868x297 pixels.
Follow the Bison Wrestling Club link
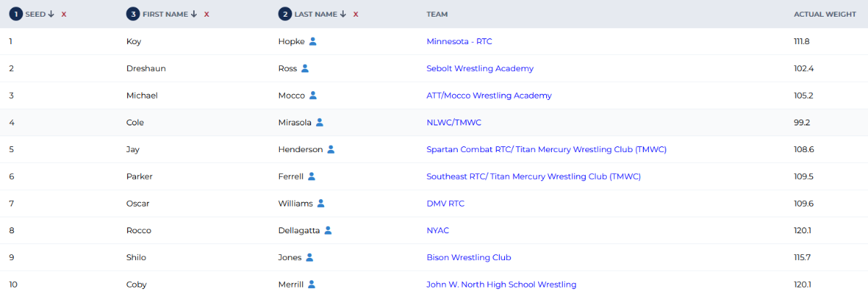469,258
